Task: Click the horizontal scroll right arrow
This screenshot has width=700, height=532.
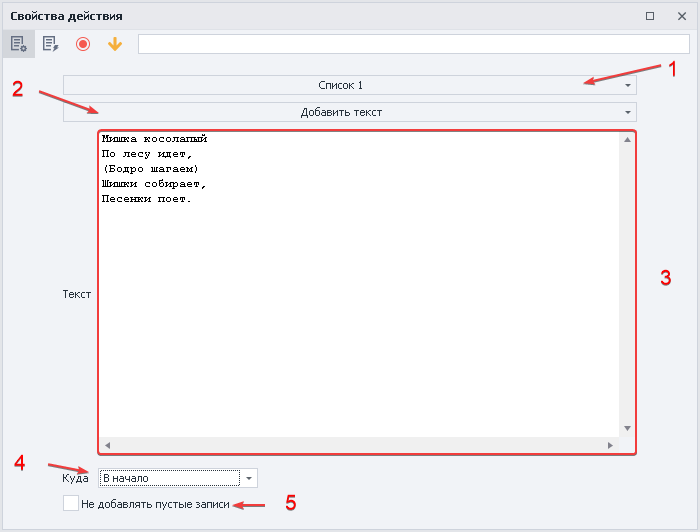Action: [609, 444]
